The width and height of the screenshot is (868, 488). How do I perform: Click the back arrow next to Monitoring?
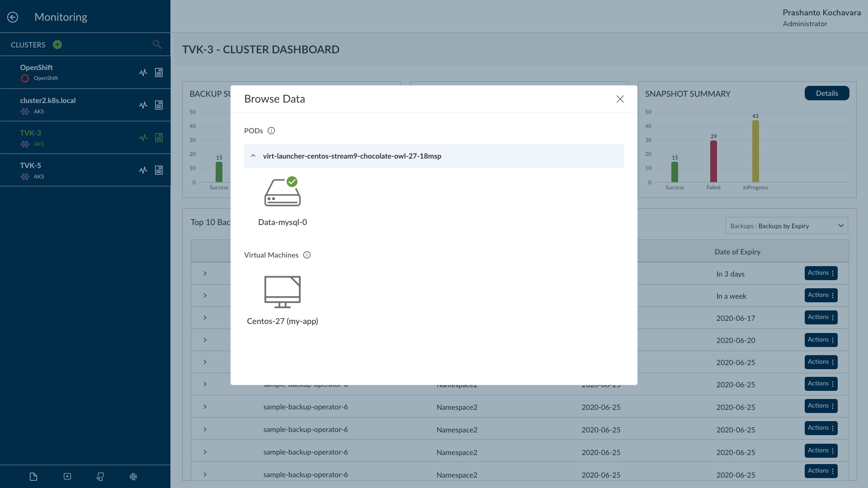(13, 17)
